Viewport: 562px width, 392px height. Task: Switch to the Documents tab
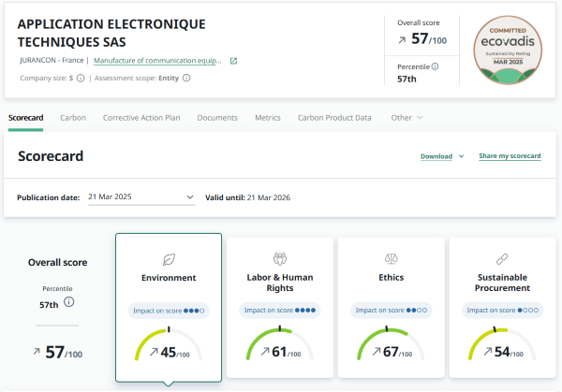click(x=217, y=118)
